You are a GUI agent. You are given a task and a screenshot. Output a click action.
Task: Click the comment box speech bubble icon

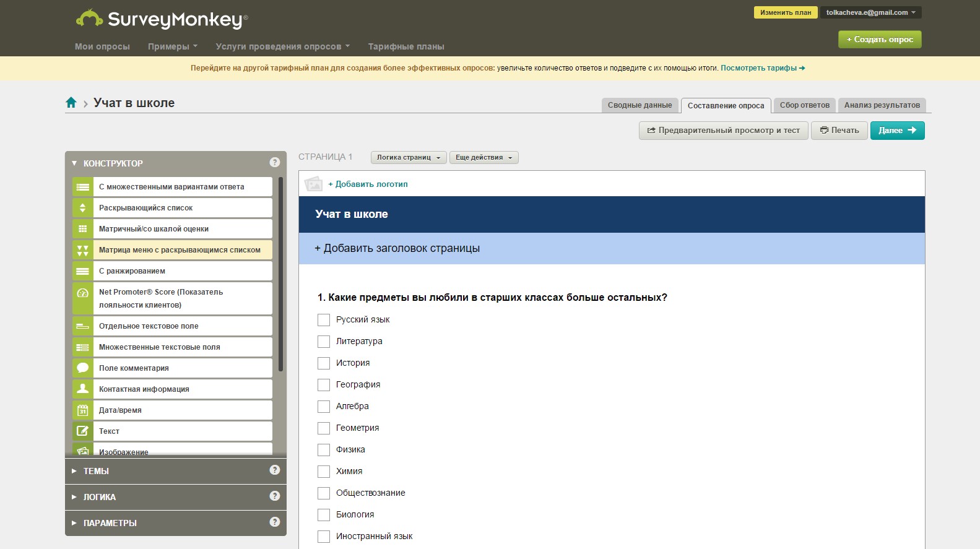82,368
